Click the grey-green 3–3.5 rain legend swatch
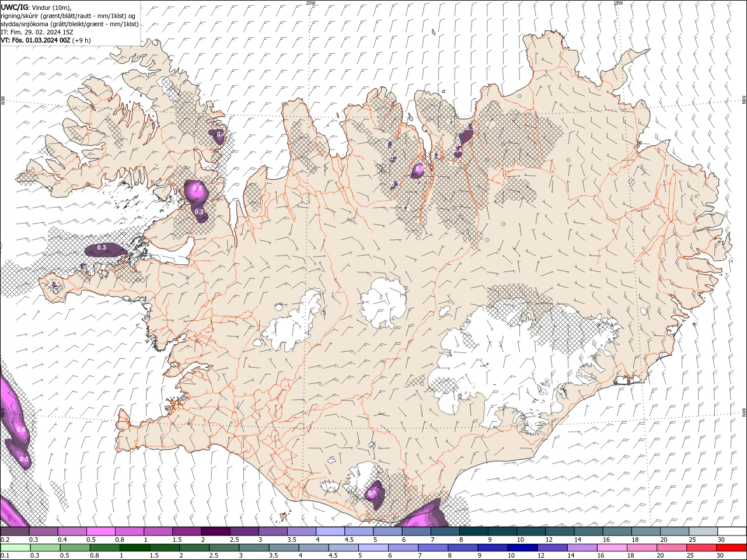 tap(254, 548)
